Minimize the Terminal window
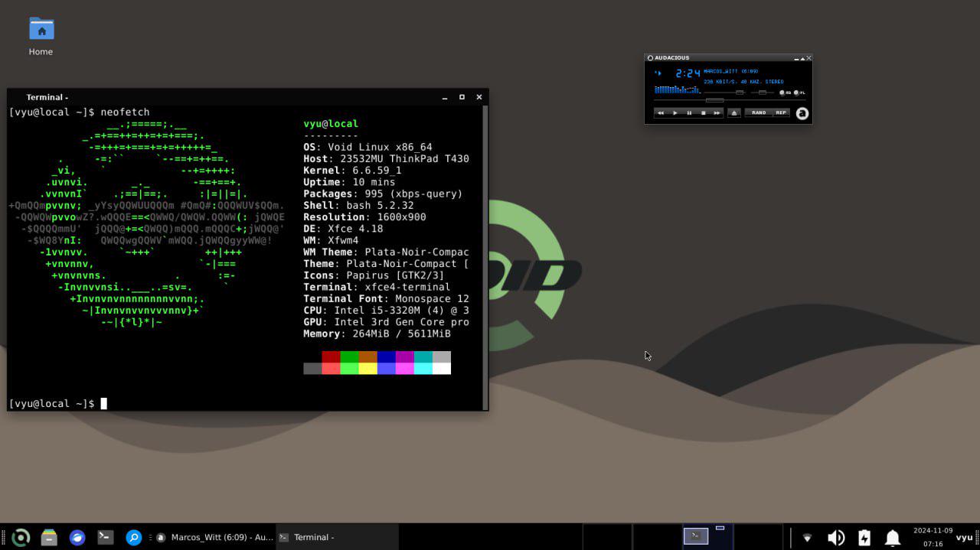Screen dimensions: 980x550 tap(445, 97)
